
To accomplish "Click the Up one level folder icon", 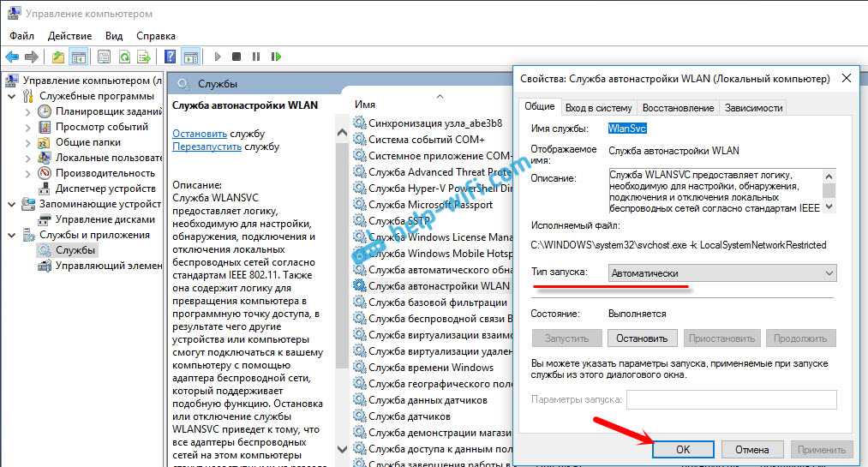I will coord(57,57).
